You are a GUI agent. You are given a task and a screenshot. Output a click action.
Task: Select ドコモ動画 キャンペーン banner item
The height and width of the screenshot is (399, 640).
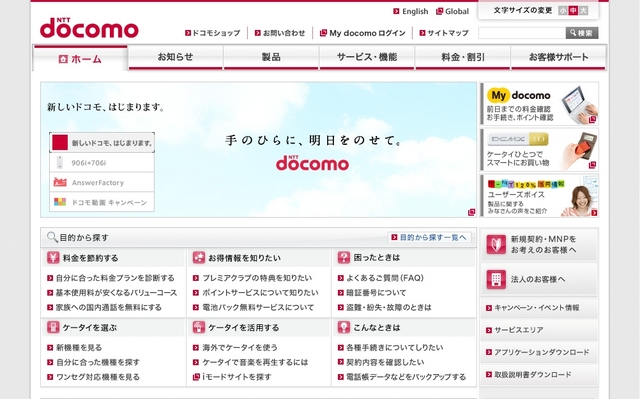click(x=102, y=202)
